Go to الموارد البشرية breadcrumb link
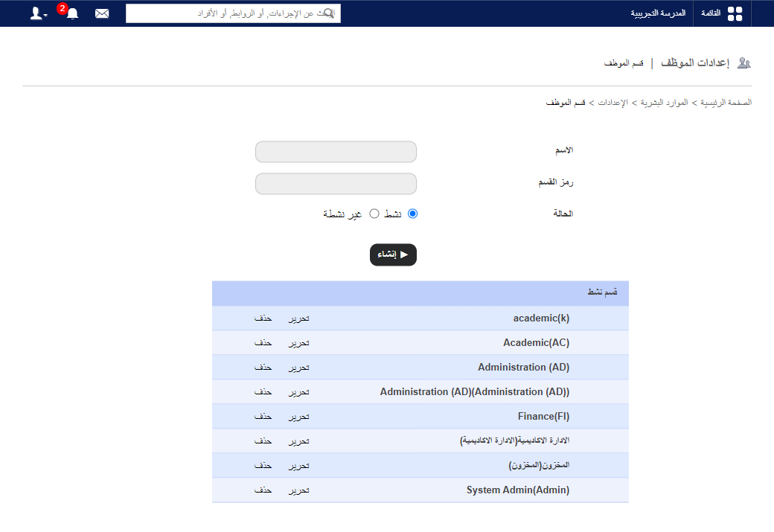 point(664,103)
